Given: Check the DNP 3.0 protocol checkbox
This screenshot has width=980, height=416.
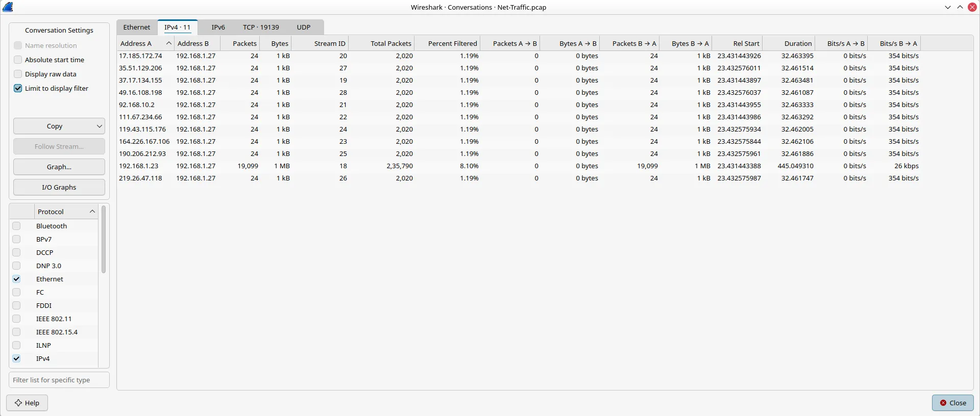Looking at the screenshot, I should [16, 266].
